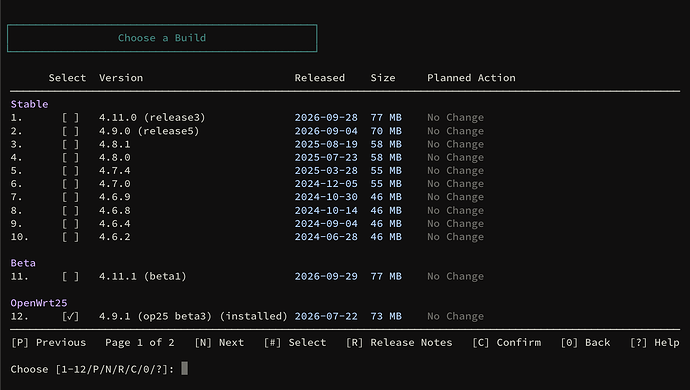This screenshot has width=690, height=390.
Task: Click version text '4.9.0 (release5)'
Action: pyautogui.click(x=149, y=131)
